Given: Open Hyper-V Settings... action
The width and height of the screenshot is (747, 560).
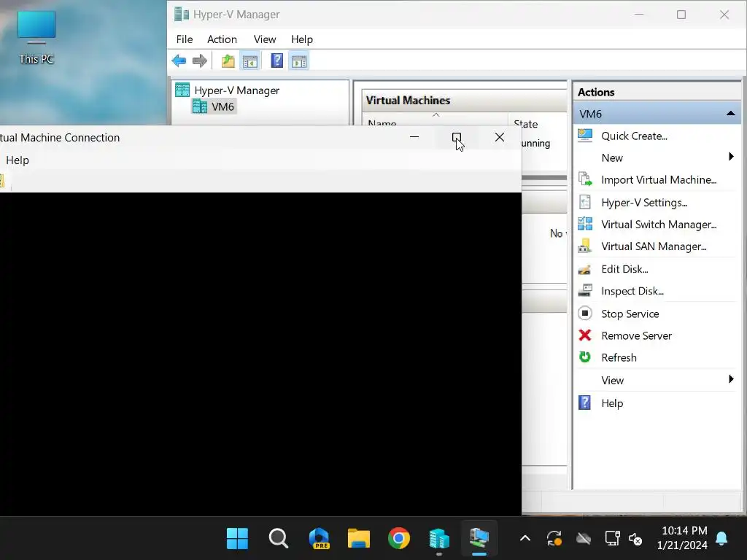Looking at the screenshot, I should [644, 203].
